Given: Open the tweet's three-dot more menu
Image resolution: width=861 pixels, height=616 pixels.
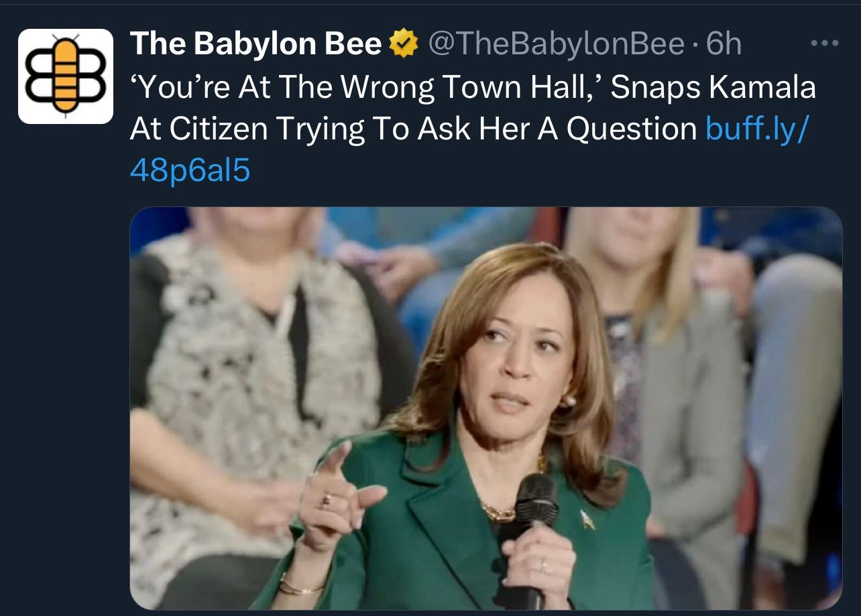Looking at the screenshot, I should (x=824, y=44).
